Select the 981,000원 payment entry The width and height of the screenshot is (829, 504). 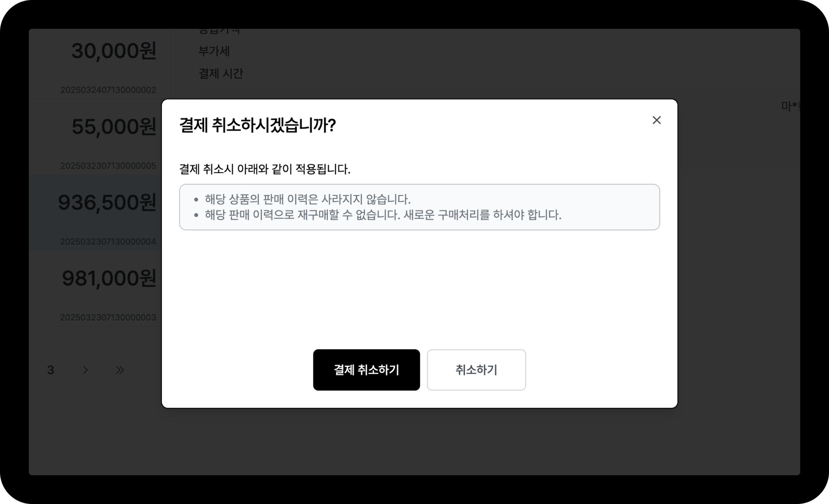coord(95,288)
